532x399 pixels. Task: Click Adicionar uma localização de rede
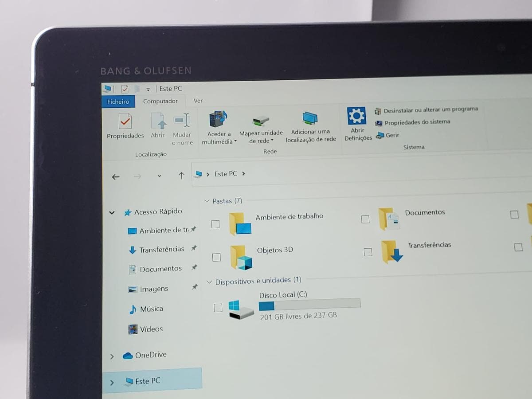(x=310, y=118)
